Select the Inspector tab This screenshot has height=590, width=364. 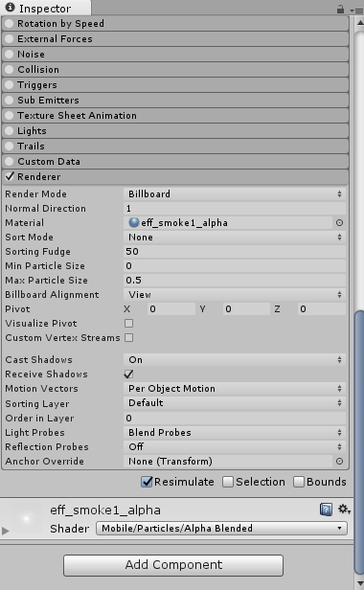pyautogui.click(x=45, y=8)
